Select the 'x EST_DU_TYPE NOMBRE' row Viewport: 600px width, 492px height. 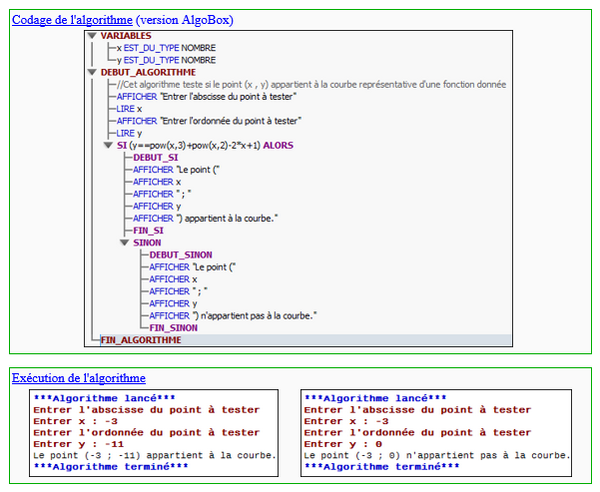(x=166, y=48)
